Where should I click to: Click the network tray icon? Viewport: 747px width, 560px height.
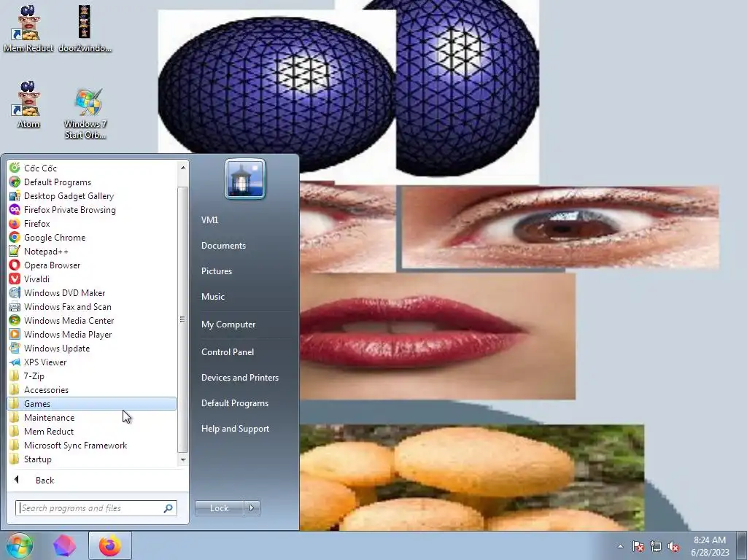coord(656,546)
